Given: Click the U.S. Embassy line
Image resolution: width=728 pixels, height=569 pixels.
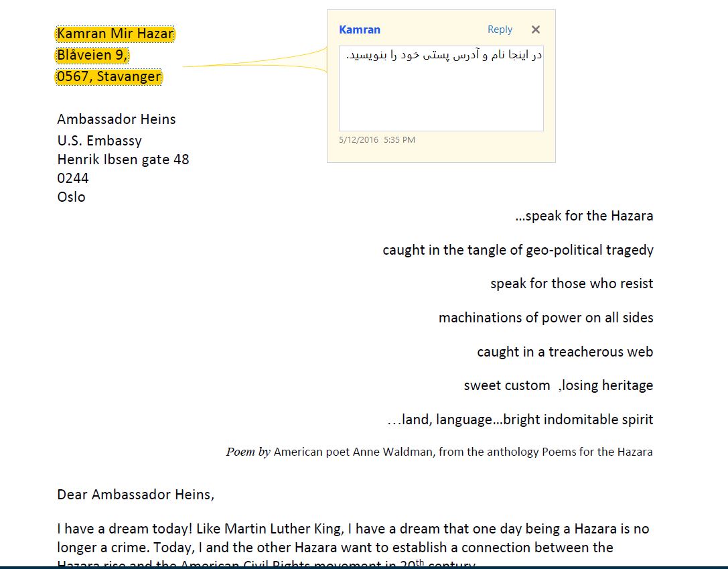Looking at the screenshot, I should (x=99, y=141).
